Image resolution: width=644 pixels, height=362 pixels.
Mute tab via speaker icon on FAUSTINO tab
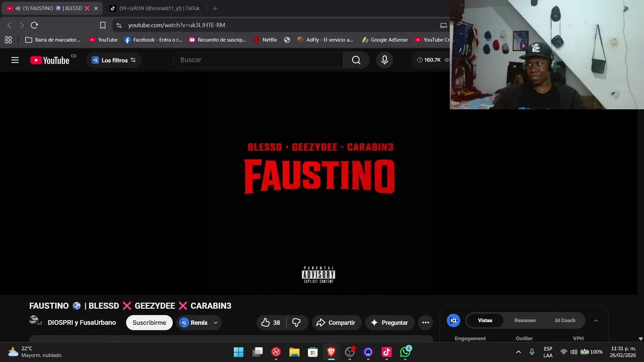(x=18, y=9)
